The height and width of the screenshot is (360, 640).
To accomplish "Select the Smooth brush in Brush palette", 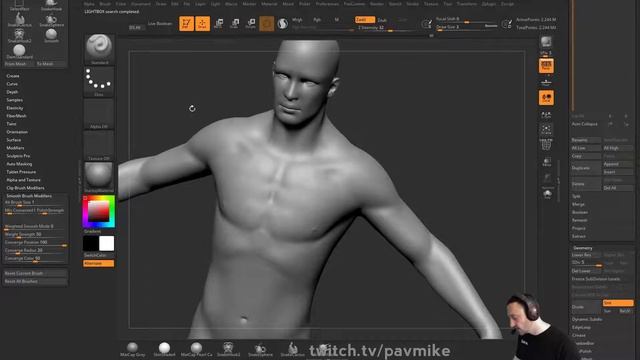I will tap(51, 36).
